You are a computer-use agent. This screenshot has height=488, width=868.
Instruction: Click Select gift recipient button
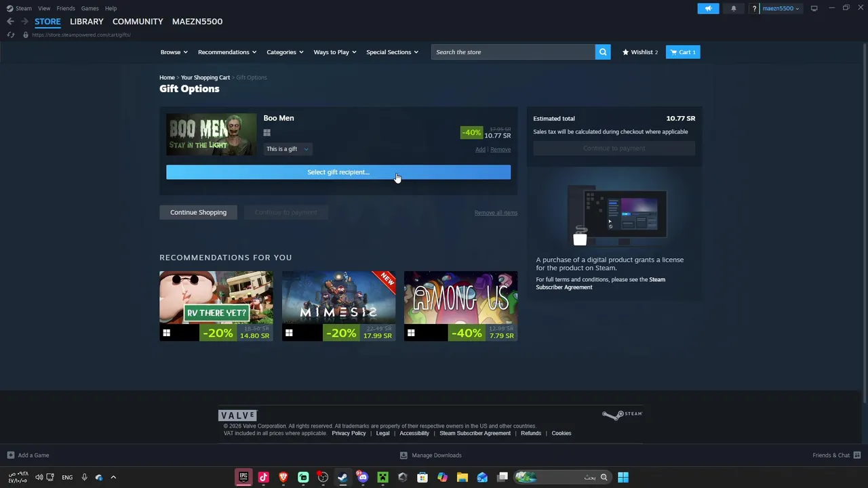point(338,172)
